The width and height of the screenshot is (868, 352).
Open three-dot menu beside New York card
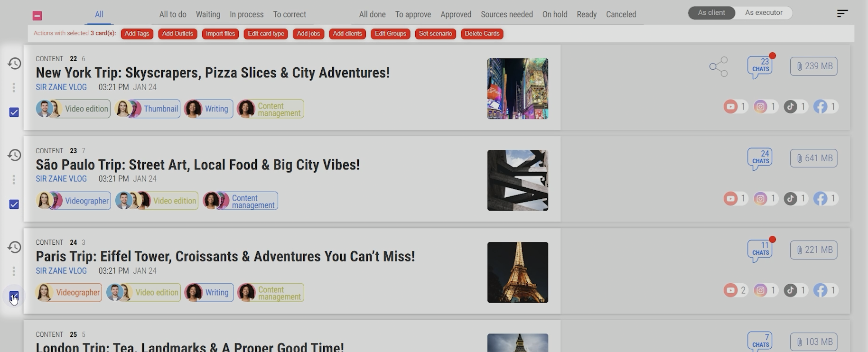pyautogui.click(x=14, y=88)
